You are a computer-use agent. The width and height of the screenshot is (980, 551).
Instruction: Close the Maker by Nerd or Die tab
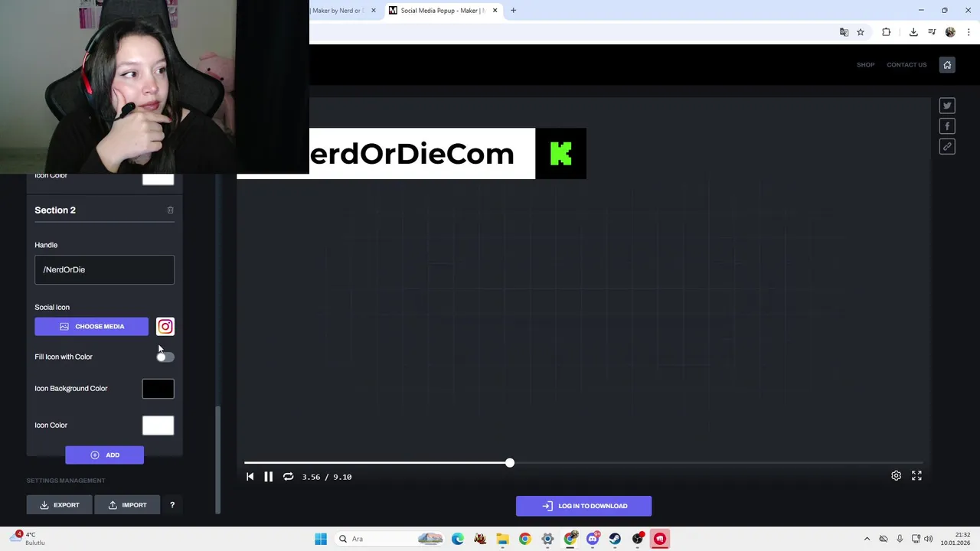[x=374, y=11]
